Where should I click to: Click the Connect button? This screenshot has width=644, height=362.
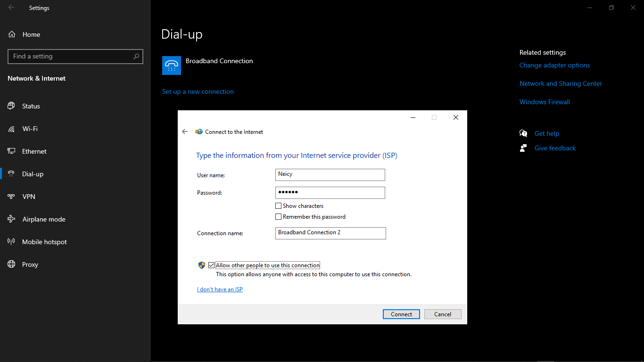(x=401, y=314)
